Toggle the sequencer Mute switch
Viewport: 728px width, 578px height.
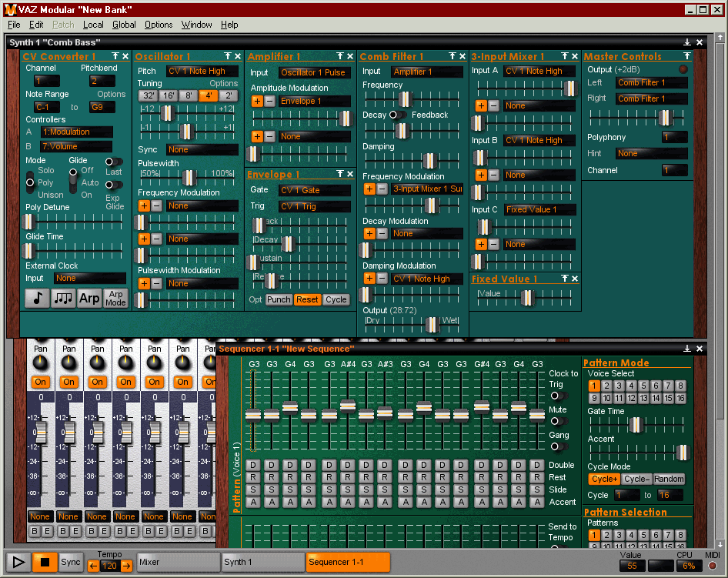[x=559, y=422]
